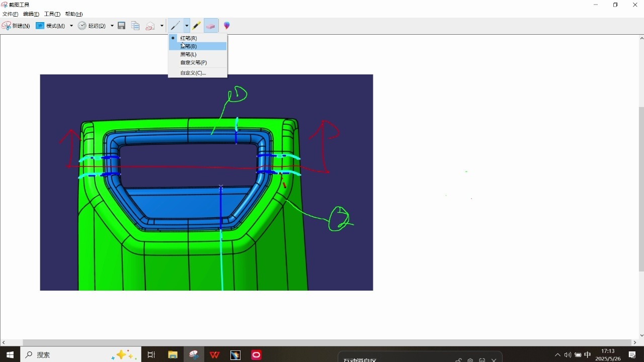Click the 模式(M) mode button
The image size is (644, 362).
point(50,26)
